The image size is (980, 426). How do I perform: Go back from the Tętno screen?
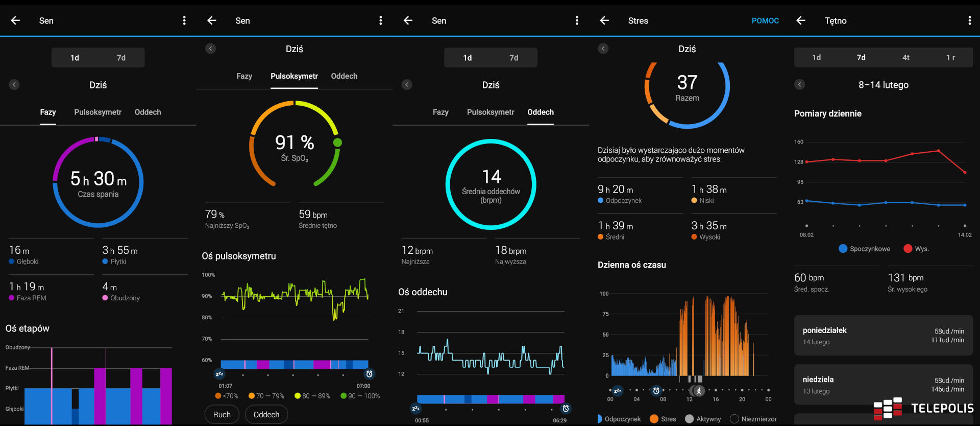click(801, 20)
